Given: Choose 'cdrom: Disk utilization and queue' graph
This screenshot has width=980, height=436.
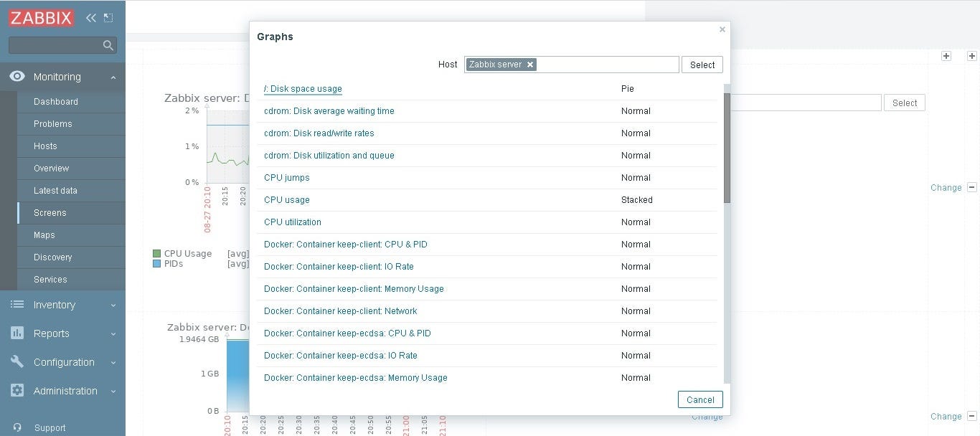Looking at the screenshot, I should point(329,156).
